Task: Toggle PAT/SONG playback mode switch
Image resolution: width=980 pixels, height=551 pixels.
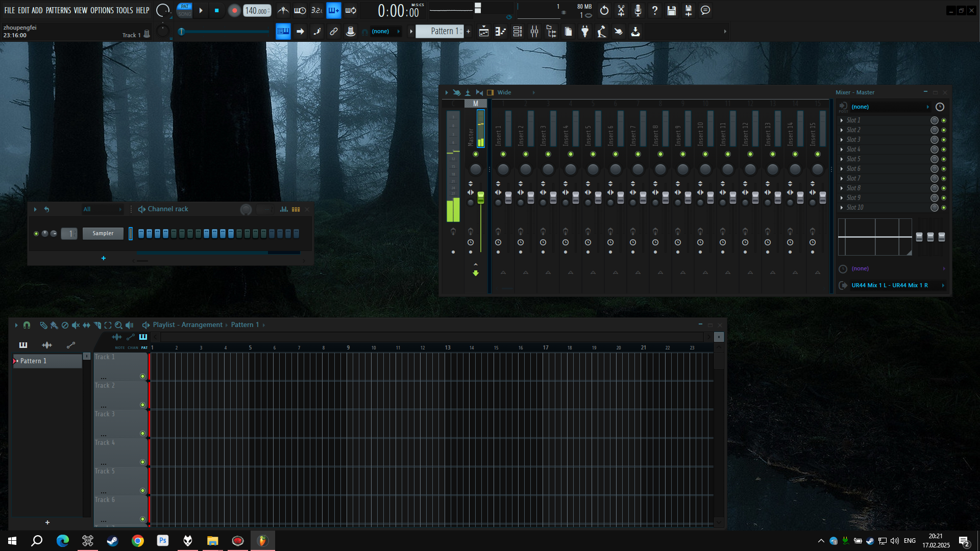Action: click(185, 10)
